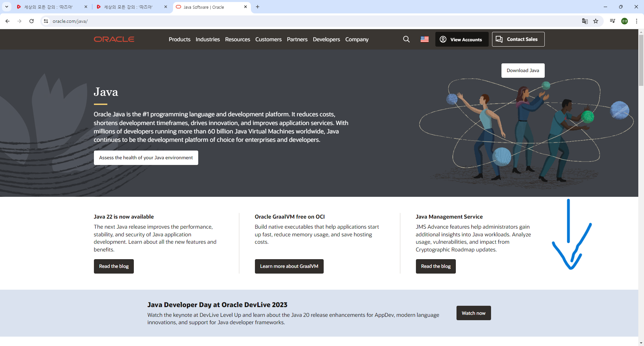
Task: Open the Customers menu
Action: pyautogui.click(x=268, y=40)
